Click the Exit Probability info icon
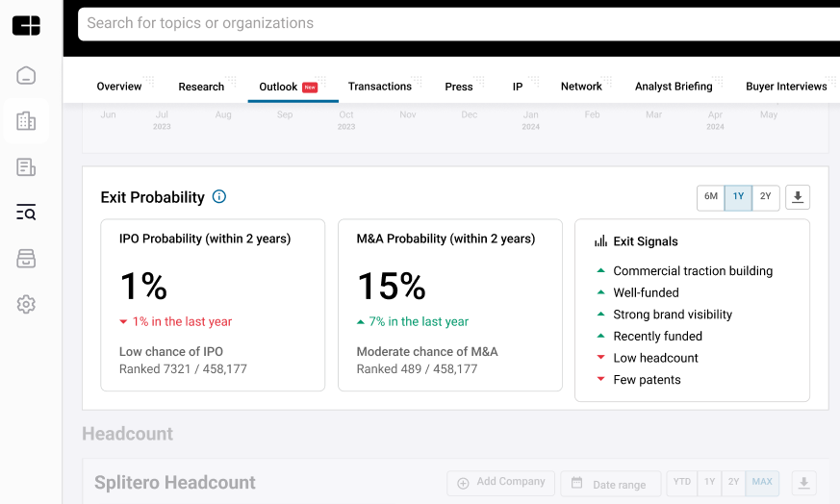The image size is (840, 504). (x=219, y=197)
